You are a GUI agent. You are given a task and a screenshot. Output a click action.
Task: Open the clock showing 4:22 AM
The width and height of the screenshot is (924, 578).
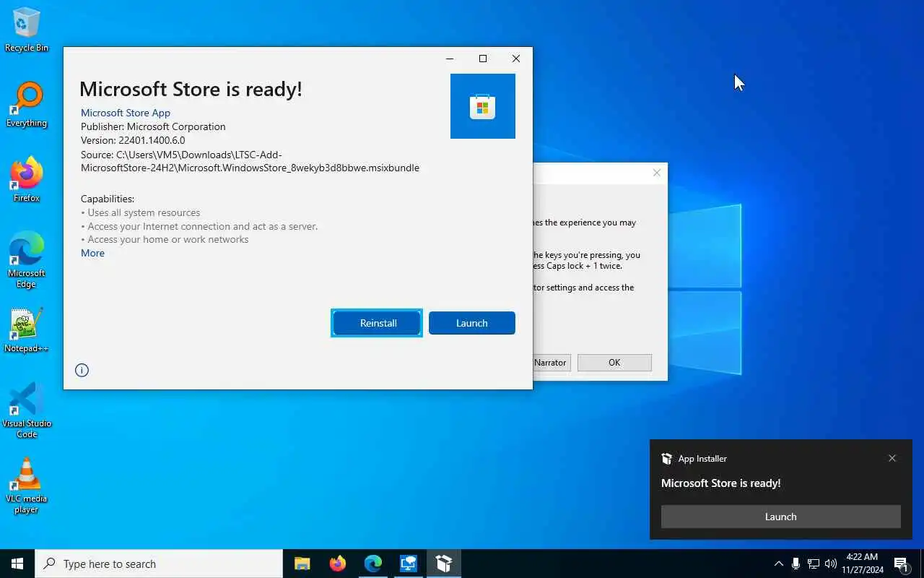862,564
